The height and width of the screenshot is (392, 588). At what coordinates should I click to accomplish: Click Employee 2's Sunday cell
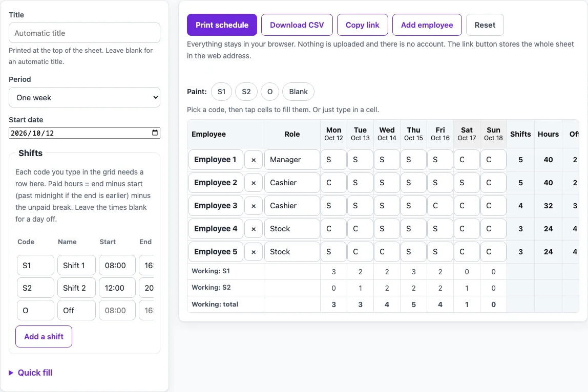(494, 183)
